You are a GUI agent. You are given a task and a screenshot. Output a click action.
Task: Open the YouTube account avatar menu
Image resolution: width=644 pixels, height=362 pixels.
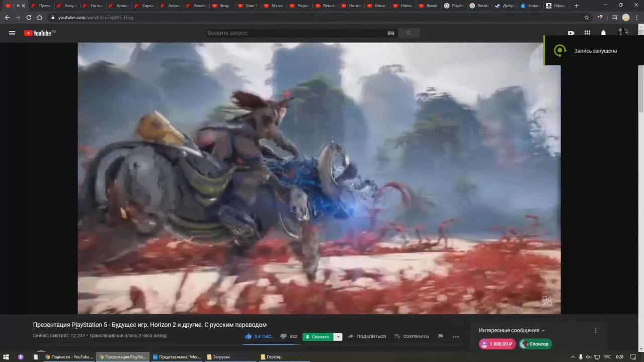click(622, 32)
